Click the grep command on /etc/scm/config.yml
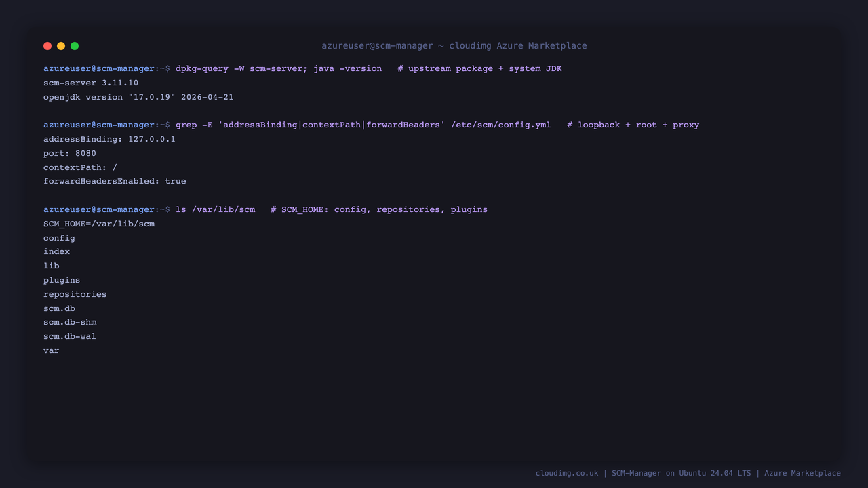This screenshot has width=868, height=488. [363, 125]
